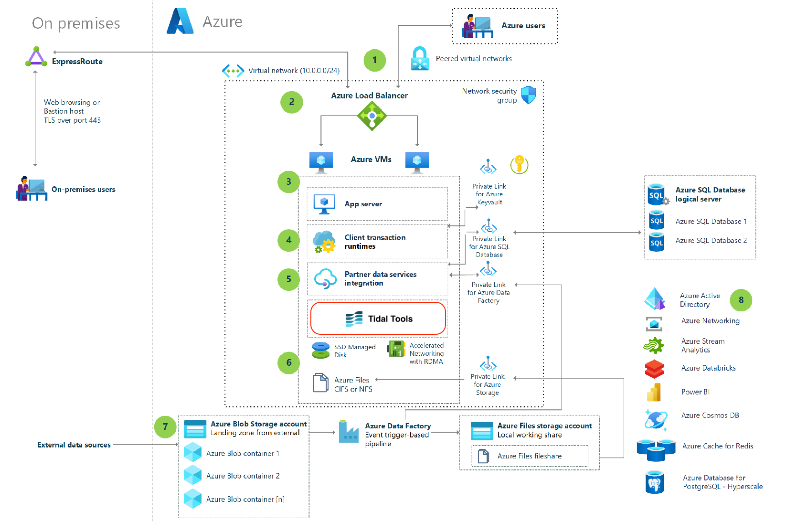Screen dimensions: 786x532
Task: Click the Azure SQL Database 1 icon
Action: coord(657,220)
